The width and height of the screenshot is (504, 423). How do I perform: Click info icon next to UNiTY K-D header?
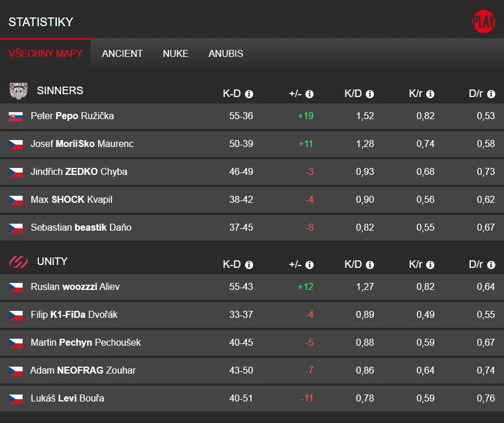(x=249, y=265)
